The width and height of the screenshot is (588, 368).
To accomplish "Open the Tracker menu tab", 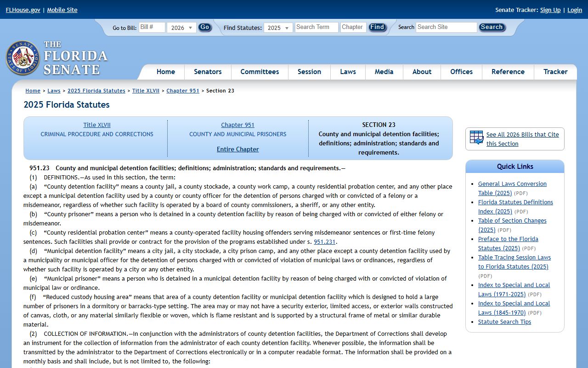I will pyautogui.click(x=555, y=72).
